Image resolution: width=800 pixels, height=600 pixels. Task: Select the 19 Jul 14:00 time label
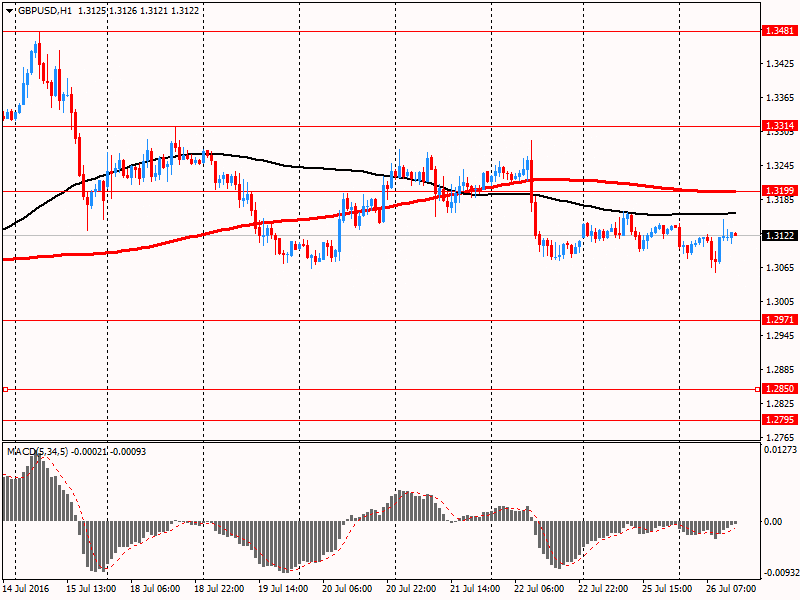(283, 589)
